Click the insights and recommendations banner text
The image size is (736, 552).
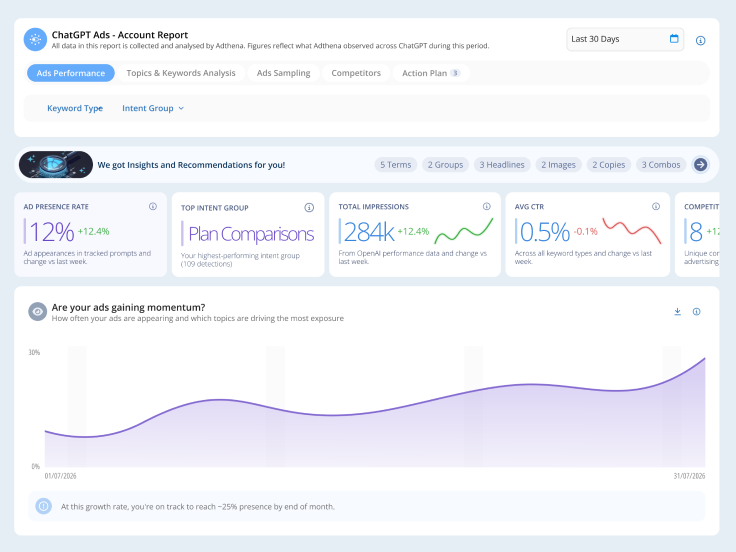(x=191, y=165)
